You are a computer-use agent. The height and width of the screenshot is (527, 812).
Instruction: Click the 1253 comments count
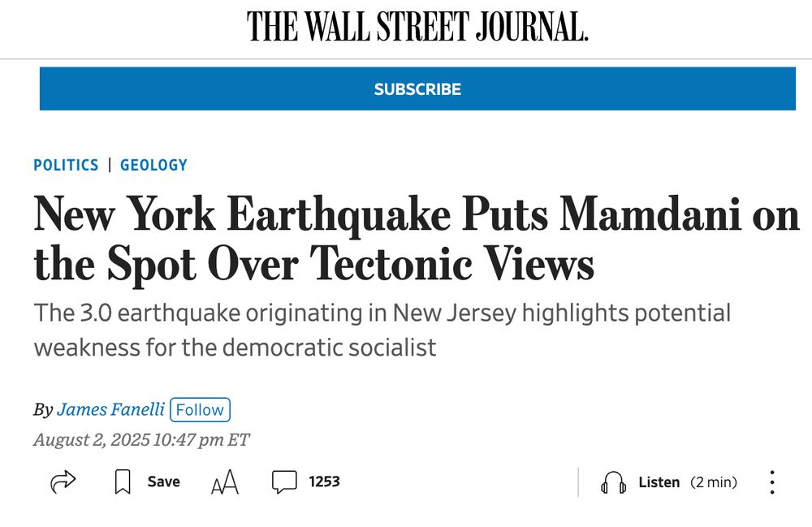point(324,482)
